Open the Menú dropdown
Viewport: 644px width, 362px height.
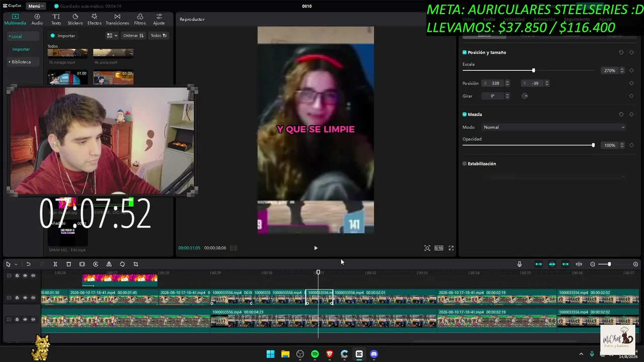click(35, 6)
